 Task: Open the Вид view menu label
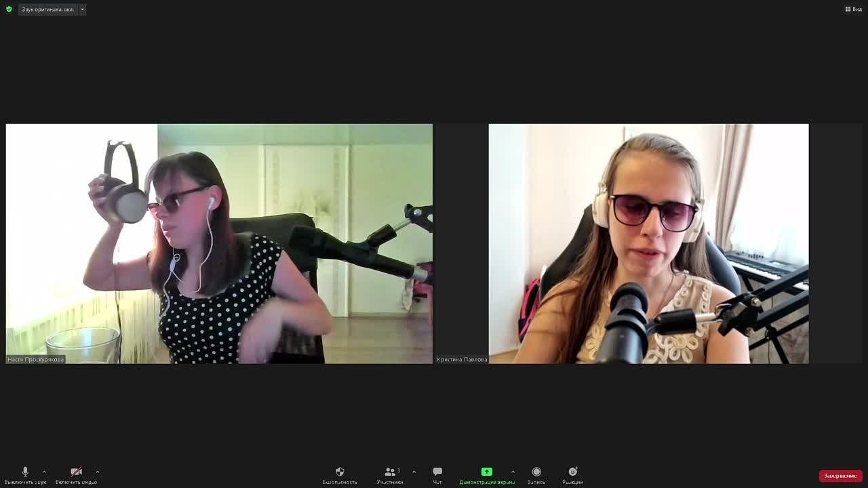pyautogui.click(x=857, y=9)
